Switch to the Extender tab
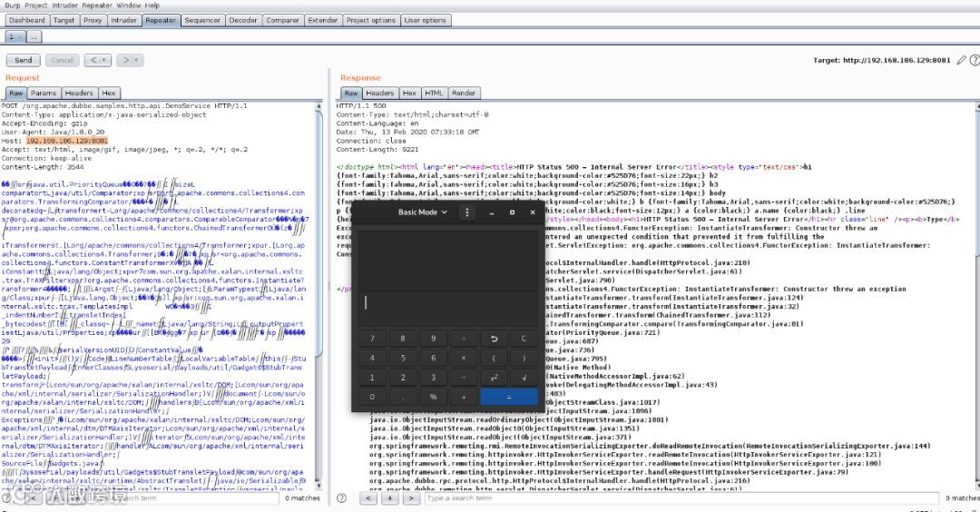980x512 pixels. pyautogui.click(x=322, y=20)
